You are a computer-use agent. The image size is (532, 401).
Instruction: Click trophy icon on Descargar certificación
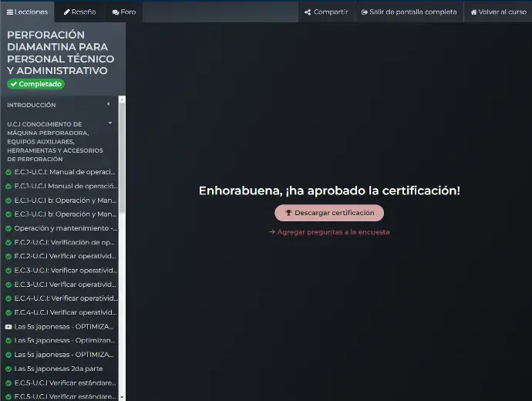tap(288, 213)
